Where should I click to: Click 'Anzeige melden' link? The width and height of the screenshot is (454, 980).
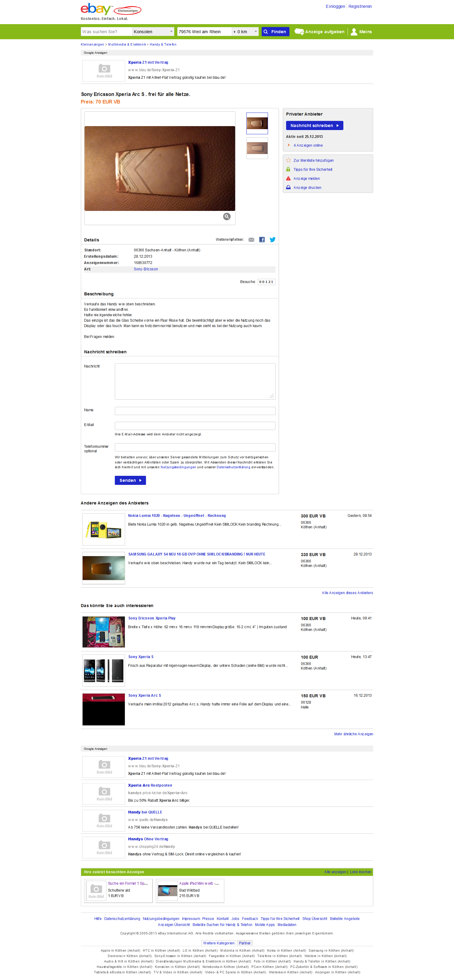307,179
